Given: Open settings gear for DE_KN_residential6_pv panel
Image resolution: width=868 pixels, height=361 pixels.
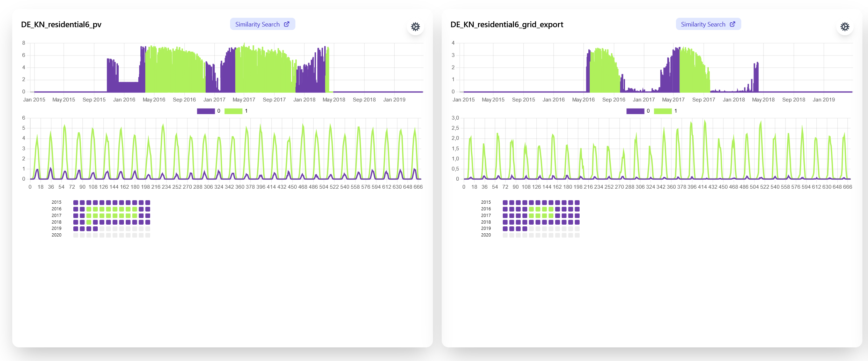Looking at the screenshot, I should (415, 27).
